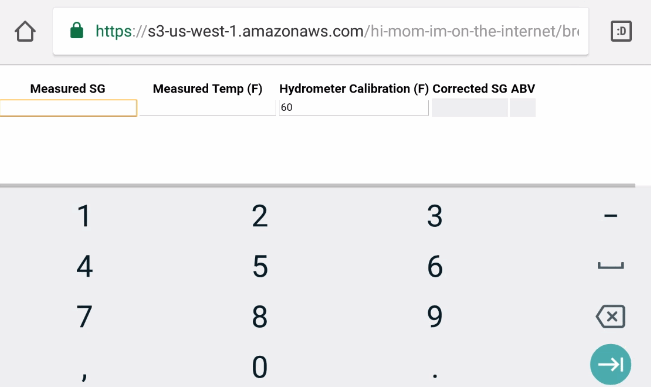Tap the 9 key on keypad
Screen dimensions: 651x387
435,316
